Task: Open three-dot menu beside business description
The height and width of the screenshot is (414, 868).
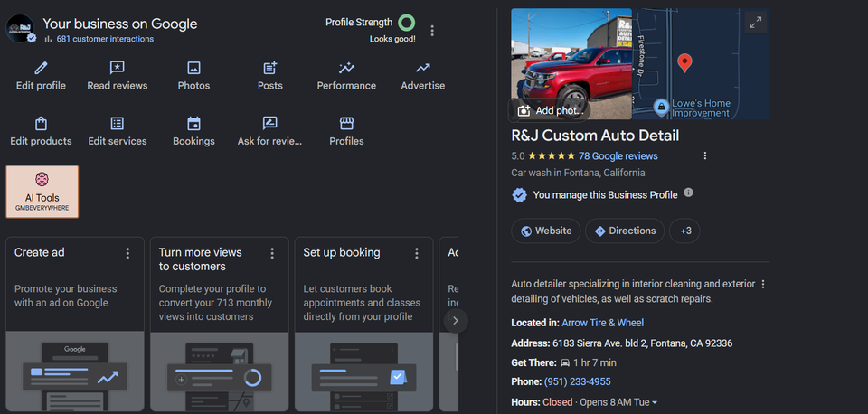Action: click(x=763, y=284)
